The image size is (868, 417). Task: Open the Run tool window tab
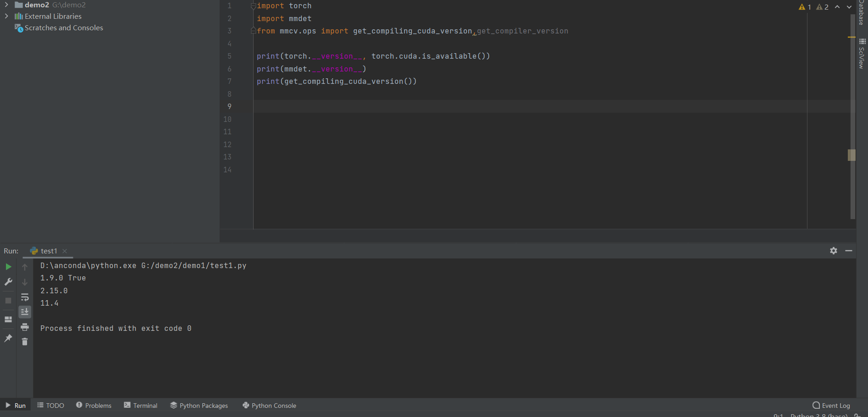point(16,406)
